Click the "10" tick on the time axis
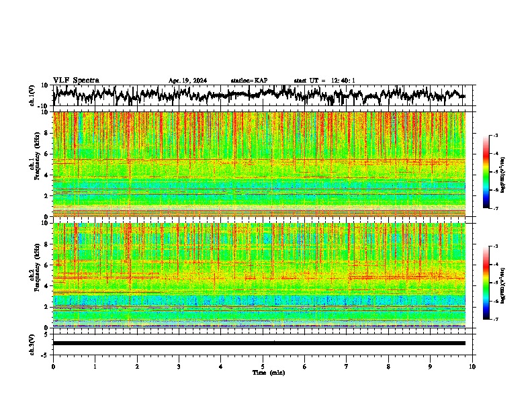 pos(472,367)
